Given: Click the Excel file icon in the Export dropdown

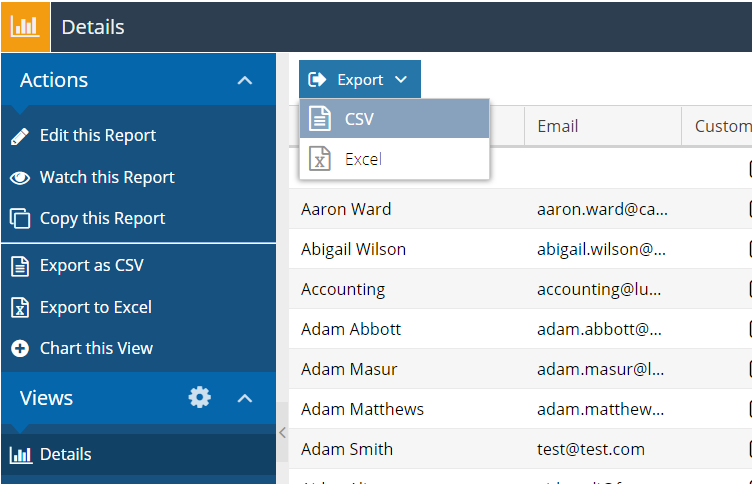Looking at the screenshot, I should (x=319, y=159).
